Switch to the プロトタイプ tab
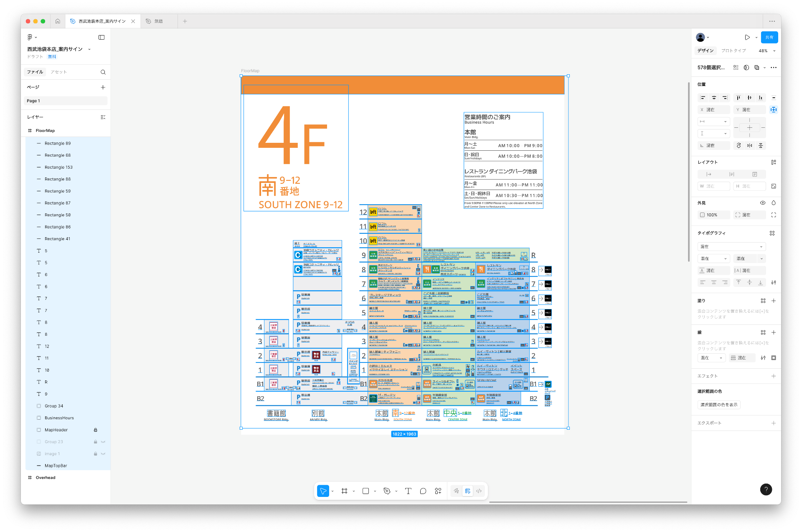The height and width of the screenshot is (532, 802). (733, 51)
